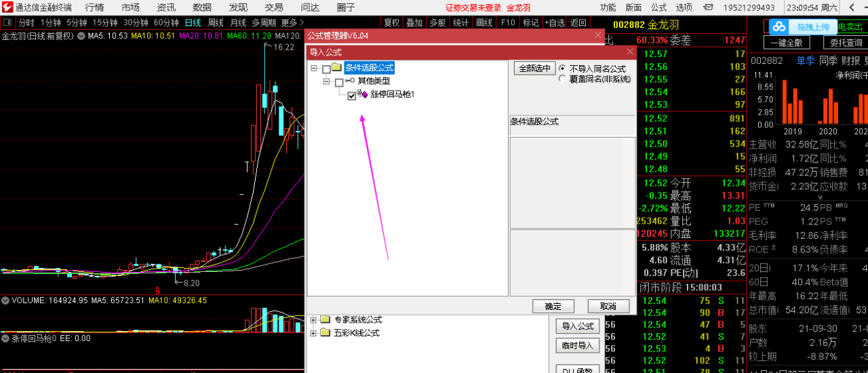This screenshot has width=868, height=373.
Task: Click 确定 in the 导入公式 dialog
Action: [553, 307]
